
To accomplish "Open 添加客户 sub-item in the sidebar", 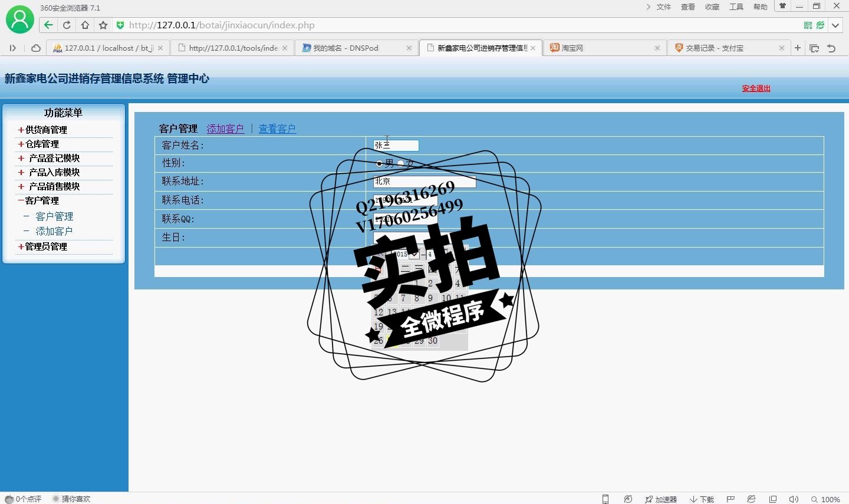I will click(x=54, y=231).
